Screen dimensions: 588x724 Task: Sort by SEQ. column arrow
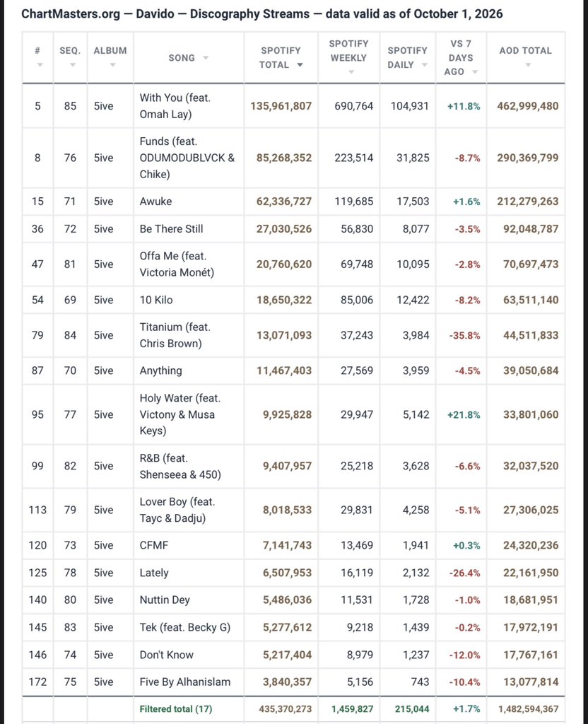click(x=73, y=65)
